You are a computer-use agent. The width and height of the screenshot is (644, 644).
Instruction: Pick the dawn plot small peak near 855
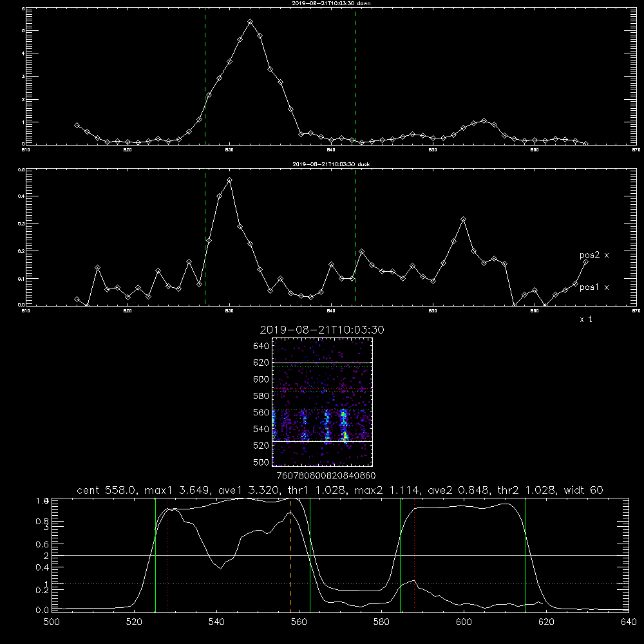tap(484, 121)
